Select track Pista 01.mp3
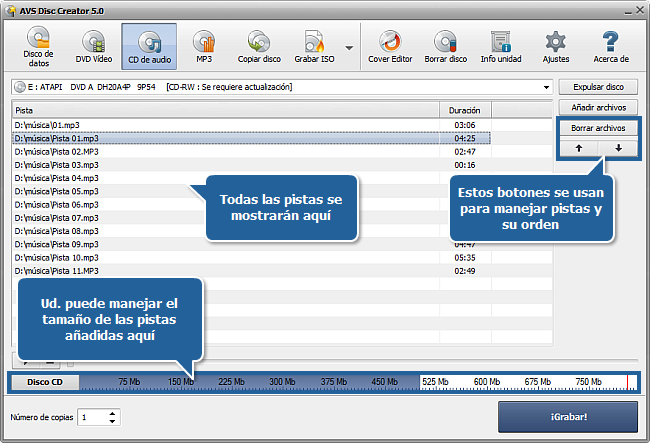This screenshot has width=650, height=443. tap(251, 138)
